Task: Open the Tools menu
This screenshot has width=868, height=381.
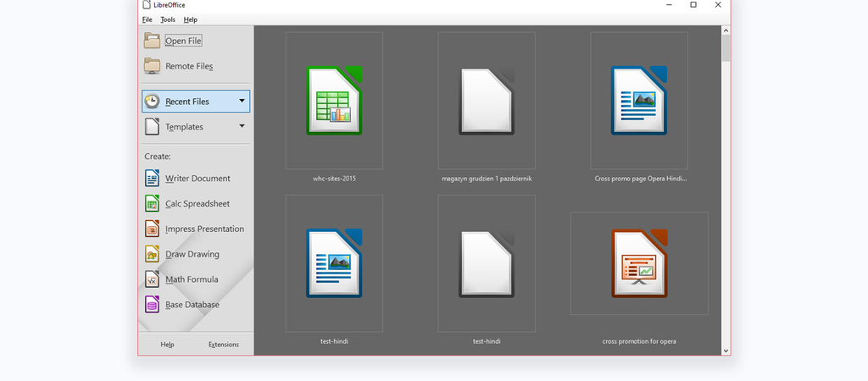Action: (168, 19)
